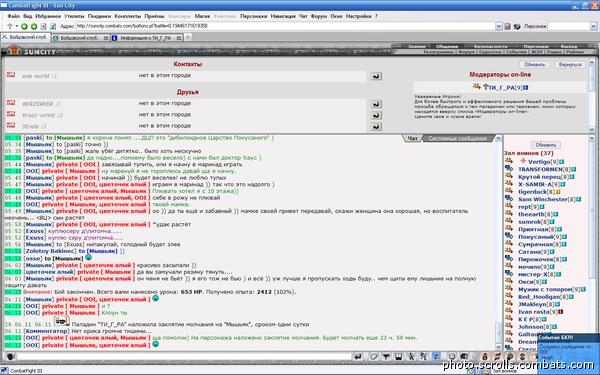
Task: Click Обновить above the player list
Action: coord(546,145)
